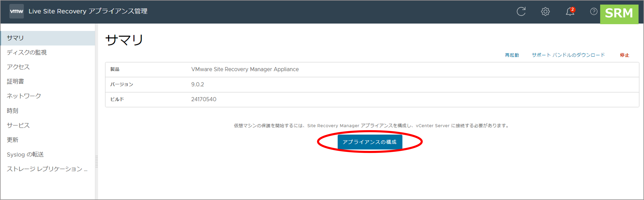The image size is (644, 200).
Task: Click the red 停止 link
Action: tap(624, 55)
